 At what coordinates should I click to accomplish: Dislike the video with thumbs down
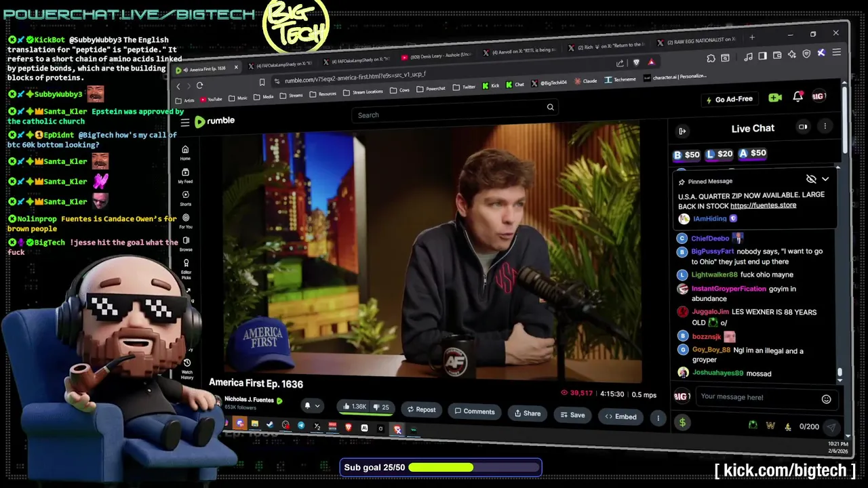(x=382, y=407)
